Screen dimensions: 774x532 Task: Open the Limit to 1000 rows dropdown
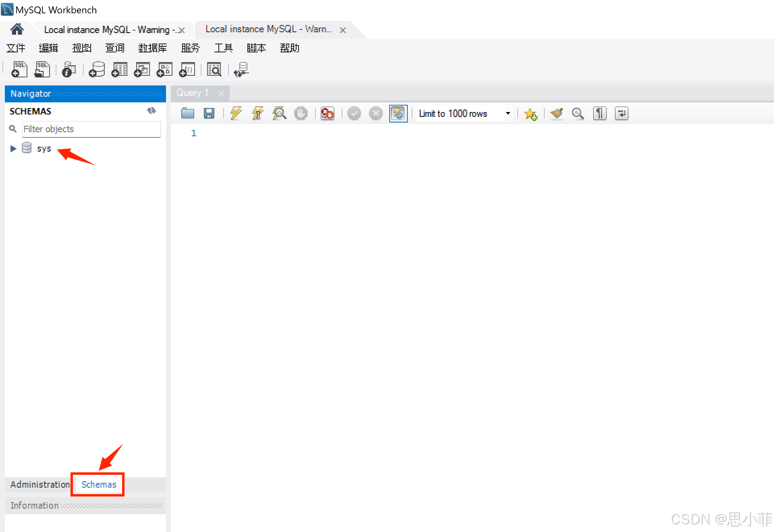[x=508, y=114]
